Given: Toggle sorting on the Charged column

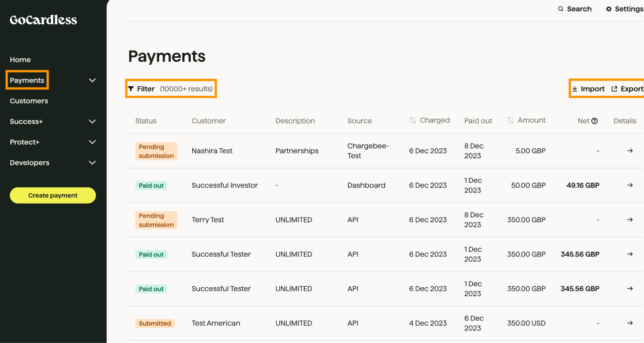Looking at the screenshot, I should tap(413, 120).
